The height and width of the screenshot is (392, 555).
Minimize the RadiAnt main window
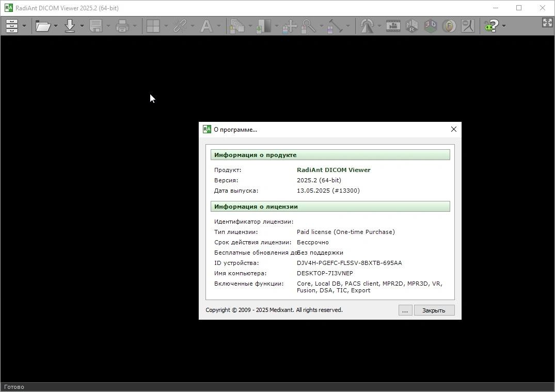[x=496, y=8]
